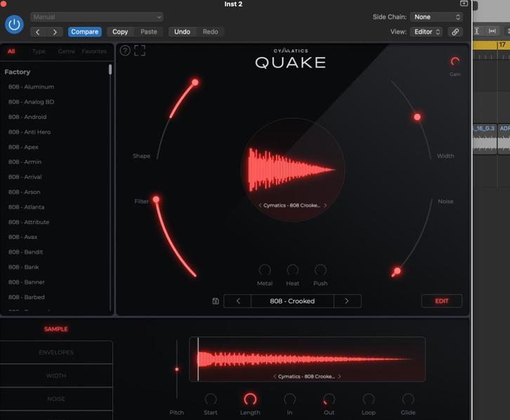The image size is (510, 420).
Task: Toggle the Compare button
Action: 84,32
